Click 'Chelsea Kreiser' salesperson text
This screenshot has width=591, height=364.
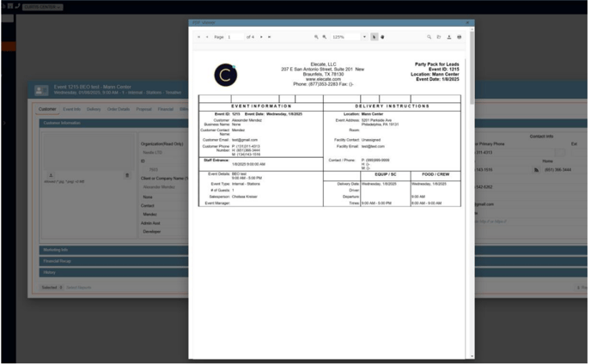coord(245,197)
